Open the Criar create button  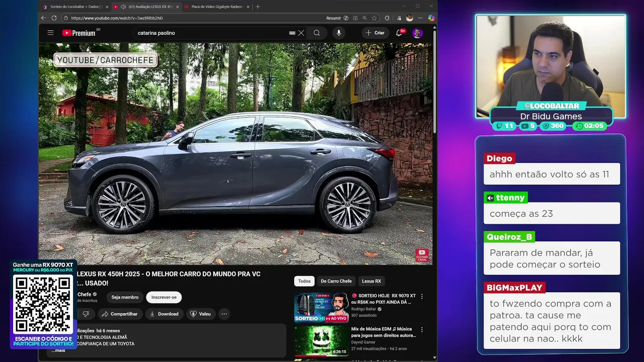[x=375, y=33]
